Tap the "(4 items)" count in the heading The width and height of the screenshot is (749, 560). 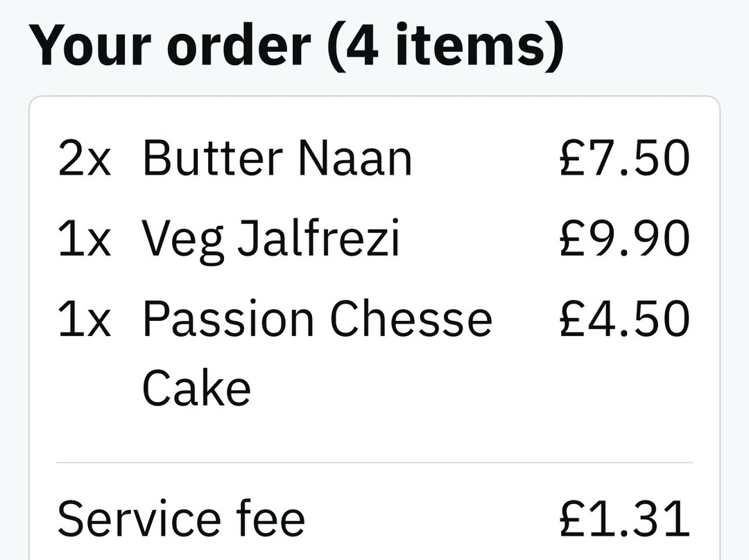tap(445, 45)
